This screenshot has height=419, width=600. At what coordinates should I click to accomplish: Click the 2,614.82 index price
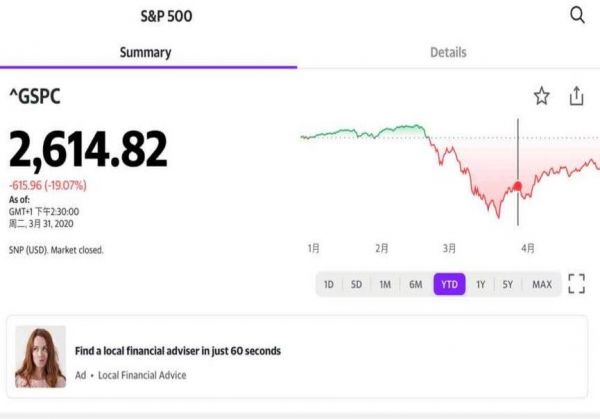88,150
